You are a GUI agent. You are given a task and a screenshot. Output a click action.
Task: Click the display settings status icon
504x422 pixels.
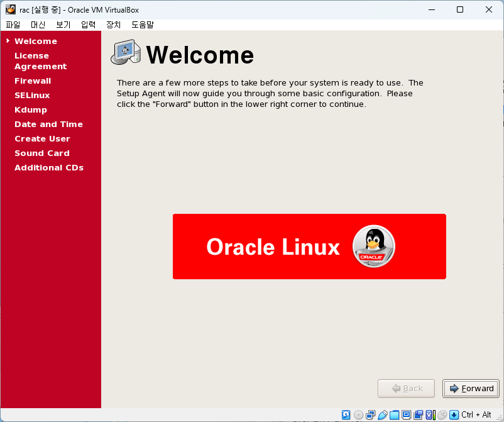(x=407, y=415)
